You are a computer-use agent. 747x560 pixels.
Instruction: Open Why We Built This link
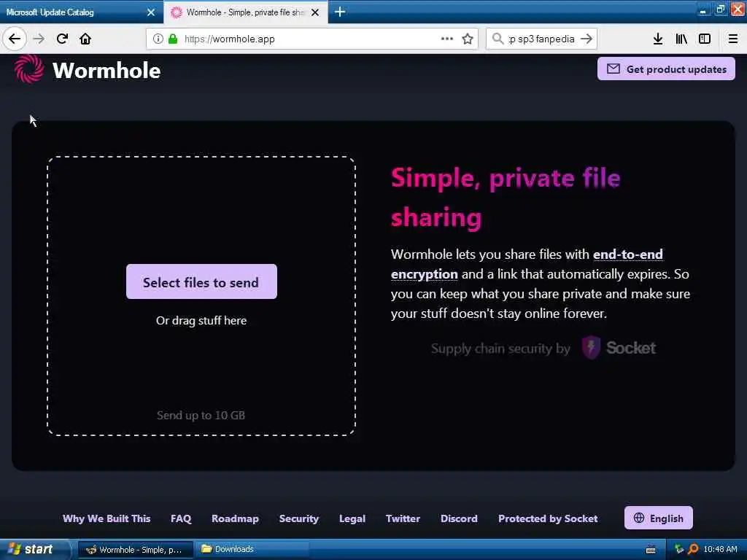point(107,518)
